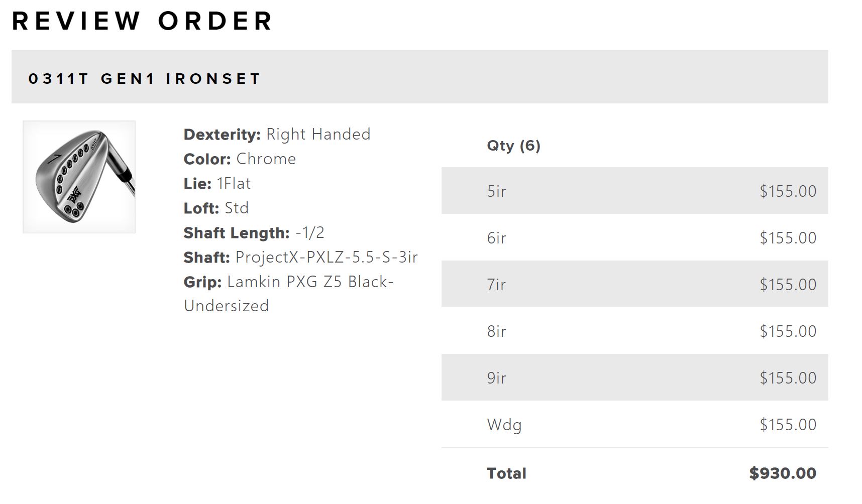Viewport: 862px width, 504px height.
Task: Select the 6ir row
Action: point(634,237)
